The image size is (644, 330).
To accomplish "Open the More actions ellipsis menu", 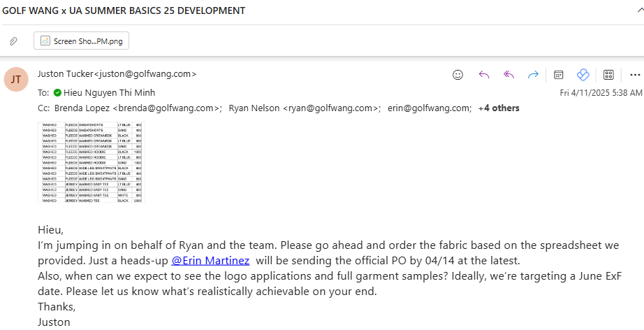I will [635, 75].
